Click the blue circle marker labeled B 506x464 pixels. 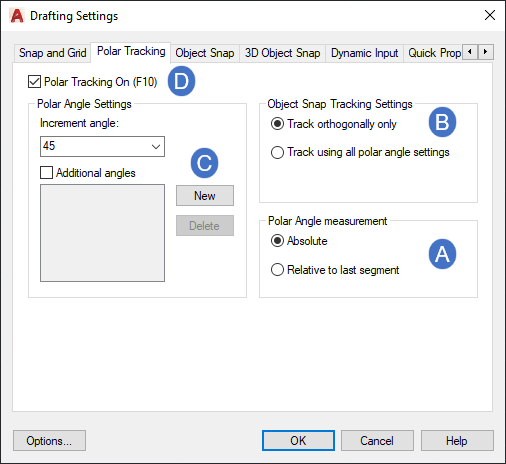click(x=442, y=122)
